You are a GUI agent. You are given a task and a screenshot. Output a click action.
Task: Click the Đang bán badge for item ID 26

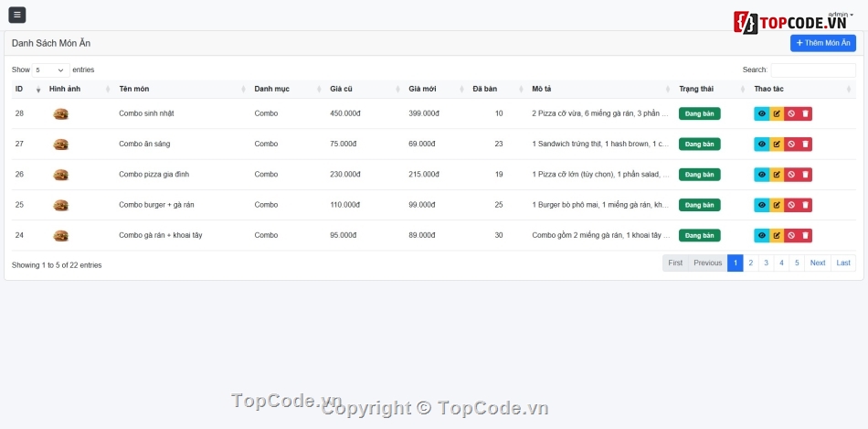pos(700,175)
